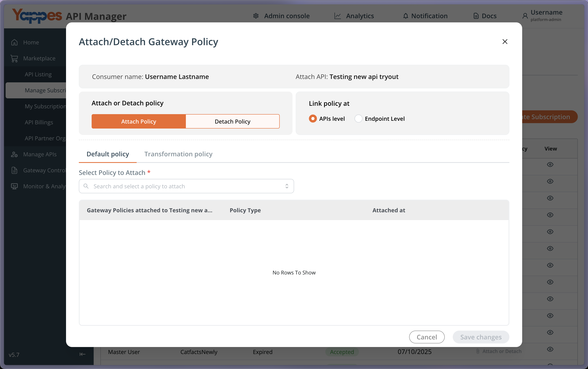Collapse the sidebar with the arrow icon
Screen dimensions: 588x369
pyautogui.click(x=83, y=354)
